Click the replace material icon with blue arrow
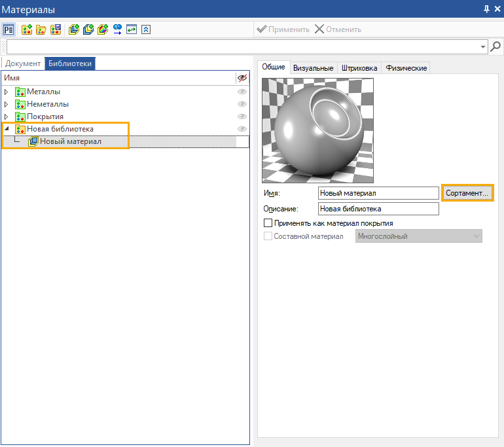Screen dimensions: 504x447 pyautogui.click(x=117, y=29)
